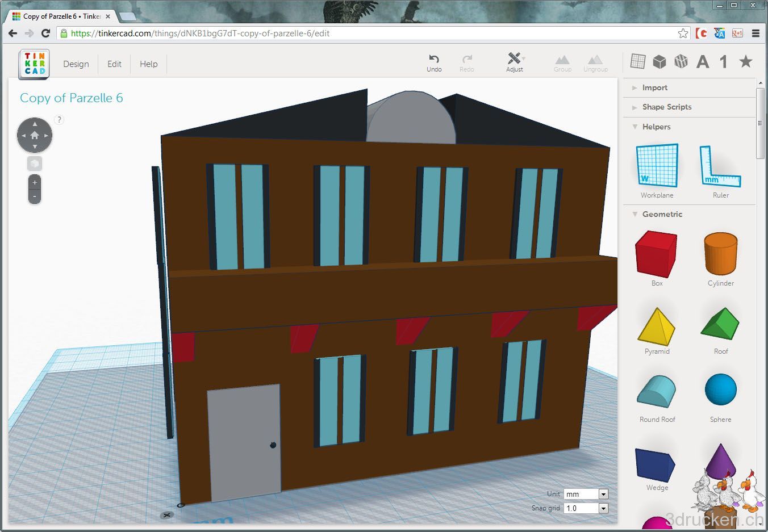Image resolution: width=768 pixels, height=532 pixels.
Task: Click the Tinkercad logo
Action: click(34, 64)
